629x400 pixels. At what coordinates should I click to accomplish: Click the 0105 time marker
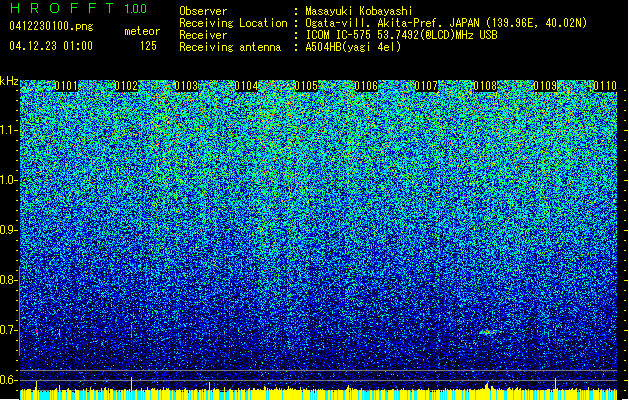[306, 86]
